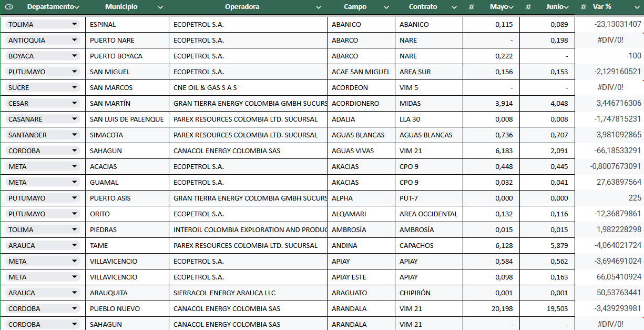Open the Junio column filter arrow

[x=566, y=7]
